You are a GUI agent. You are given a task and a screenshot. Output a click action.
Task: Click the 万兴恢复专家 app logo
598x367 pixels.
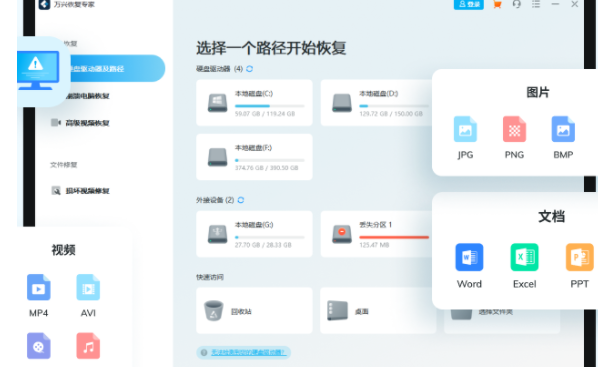pos(44,4)
